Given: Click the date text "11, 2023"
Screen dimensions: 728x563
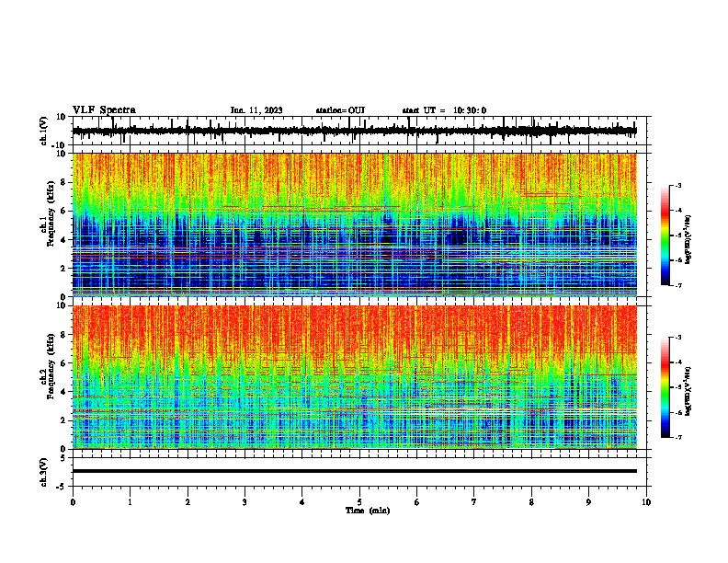Looking at the screenshot, I should click(x=263, y=110).
